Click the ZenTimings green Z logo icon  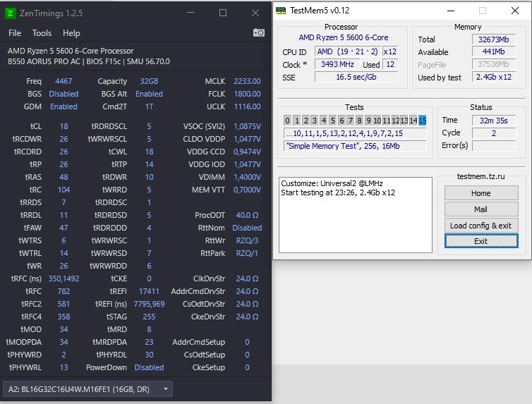point(10,13)
